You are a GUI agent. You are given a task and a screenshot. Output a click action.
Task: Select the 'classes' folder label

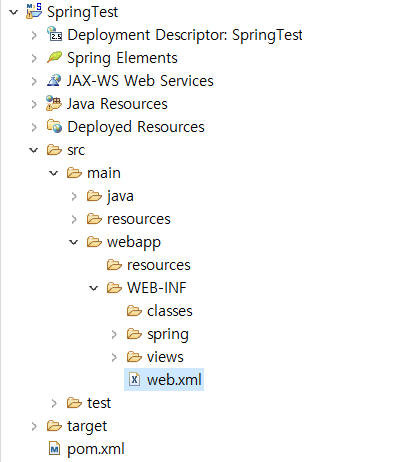(170, 311)
